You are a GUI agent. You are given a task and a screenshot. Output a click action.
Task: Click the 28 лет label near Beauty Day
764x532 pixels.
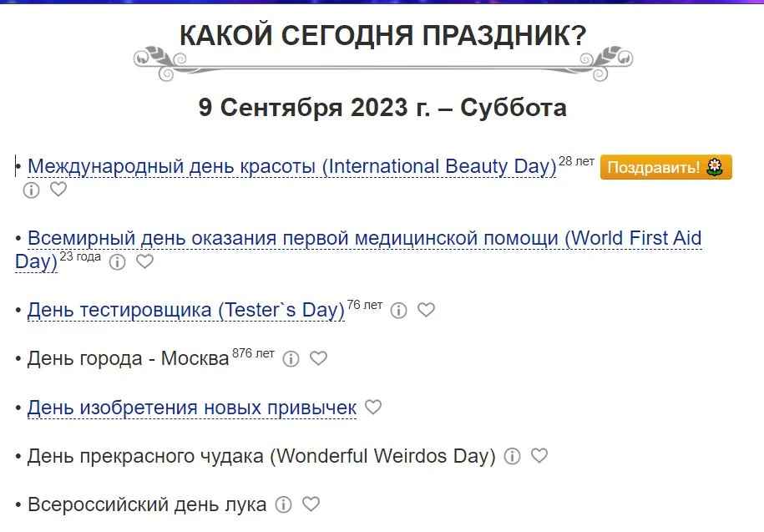click(x=575, y=160)
